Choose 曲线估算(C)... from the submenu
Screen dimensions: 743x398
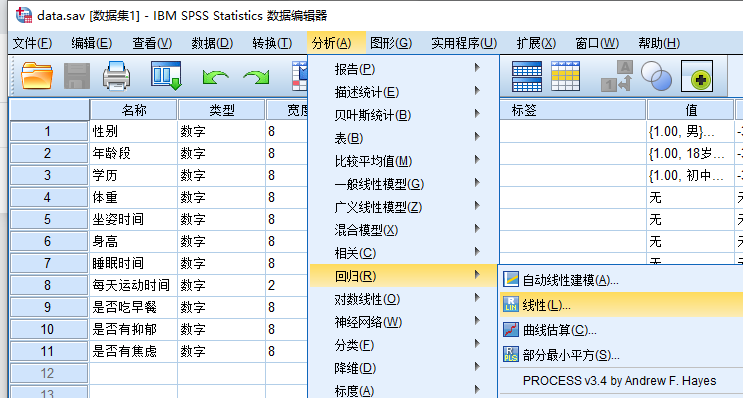(x=622, y=329)
